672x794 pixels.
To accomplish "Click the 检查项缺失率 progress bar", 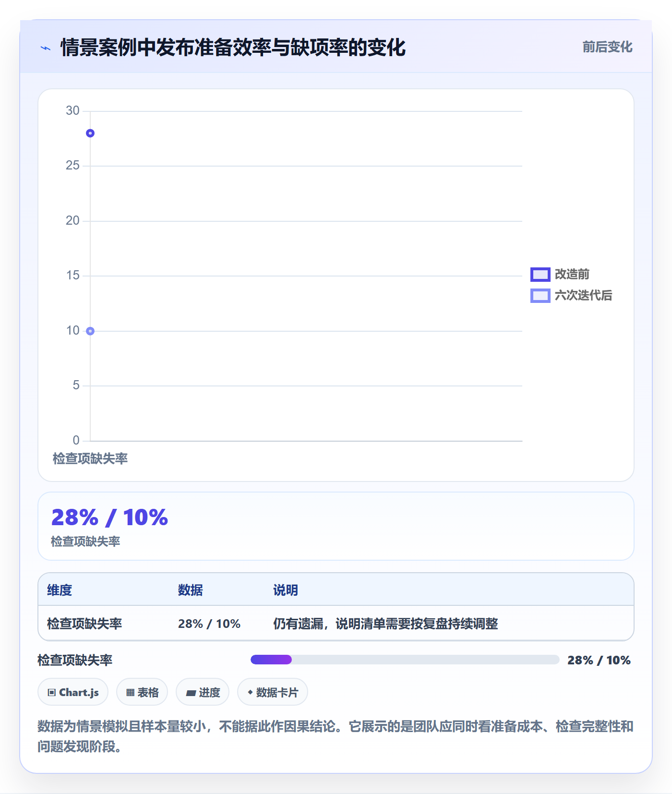I will [405, 660].
